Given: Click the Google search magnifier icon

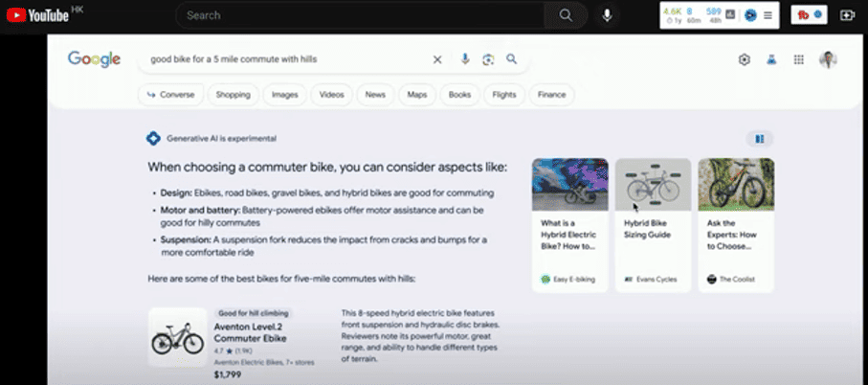Looking at the screenshot, I should (511, 58).
